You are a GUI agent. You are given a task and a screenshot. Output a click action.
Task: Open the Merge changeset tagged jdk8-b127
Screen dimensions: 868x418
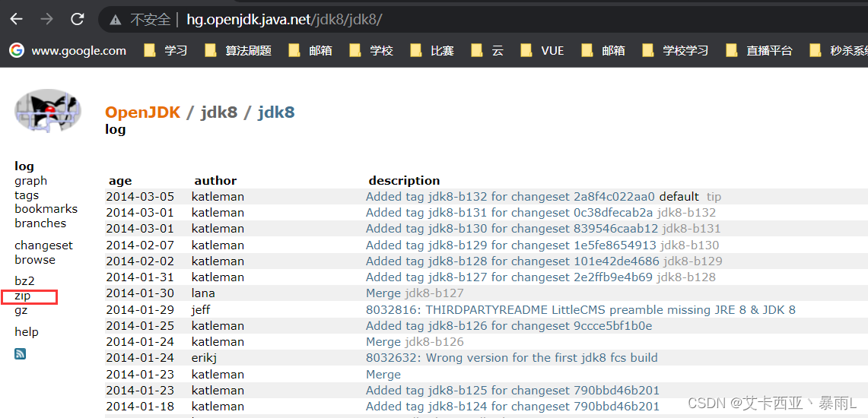(383, 293)
